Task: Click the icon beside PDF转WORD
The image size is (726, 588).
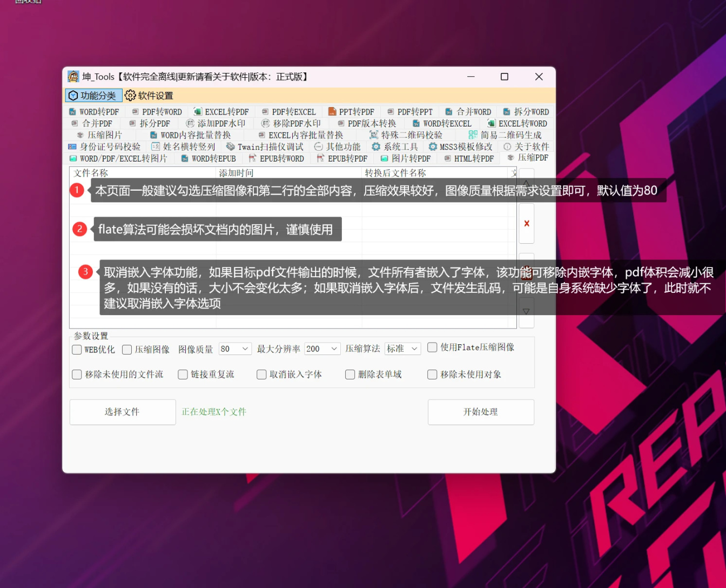Action: (135, 112)
